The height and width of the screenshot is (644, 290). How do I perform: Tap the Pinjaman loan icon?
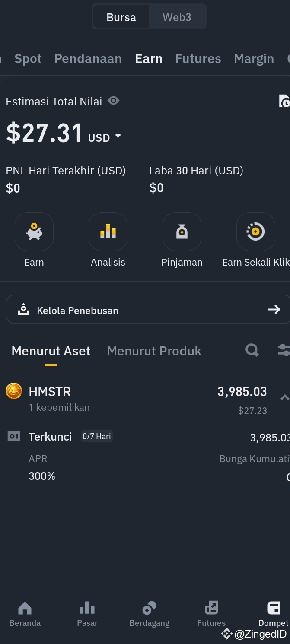[182, 232]
